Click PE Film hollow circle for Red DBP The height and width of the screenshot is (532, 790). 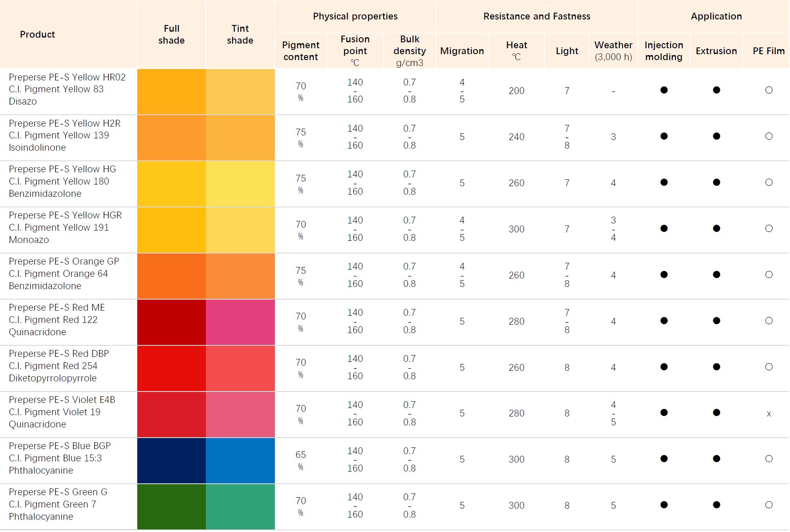click(769, 367)
